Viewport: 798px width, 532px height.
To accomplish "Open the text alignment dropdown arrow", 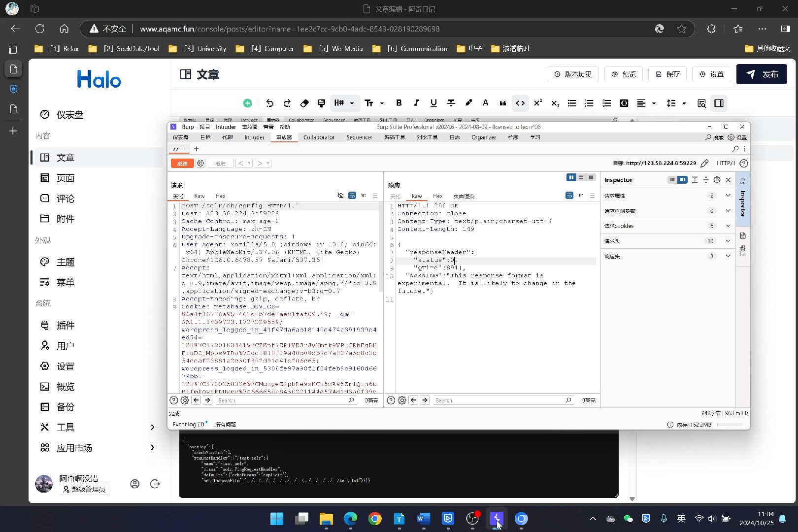I will (654, 103).
